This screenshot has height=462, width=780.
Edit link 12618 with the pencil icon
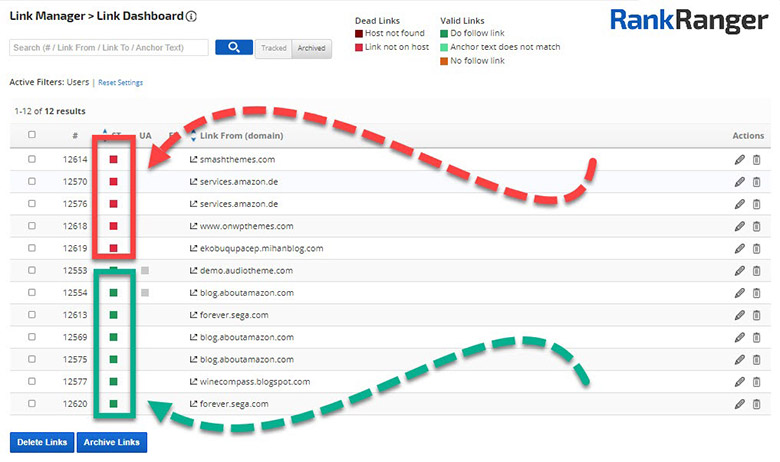tap(740, 226)
